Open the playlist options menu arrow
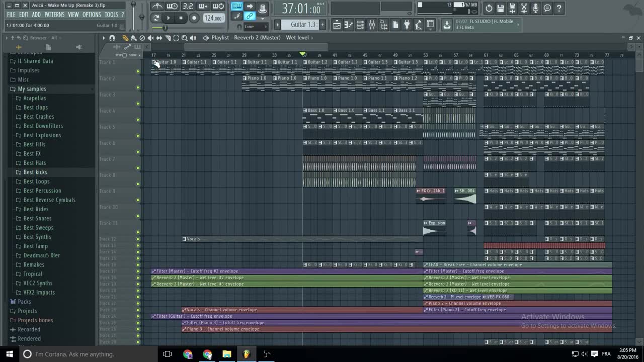 coord(104,38)
